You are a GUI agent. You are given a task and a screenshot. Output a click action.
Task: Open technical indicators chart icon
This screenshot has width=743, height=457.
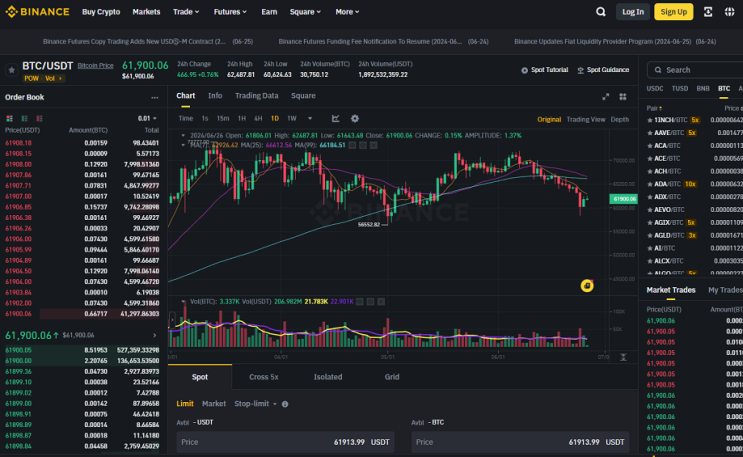click(x=335, y=119)
